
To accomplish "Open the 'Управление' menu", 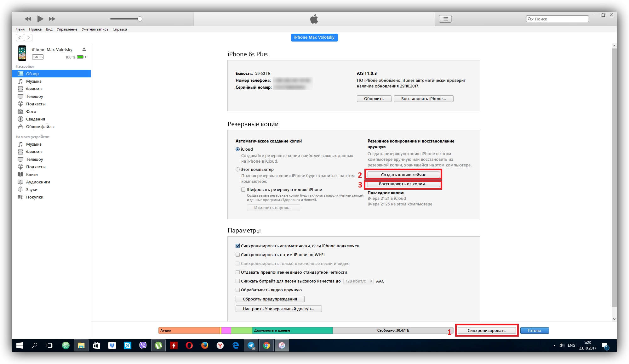I will pos(67,29).
